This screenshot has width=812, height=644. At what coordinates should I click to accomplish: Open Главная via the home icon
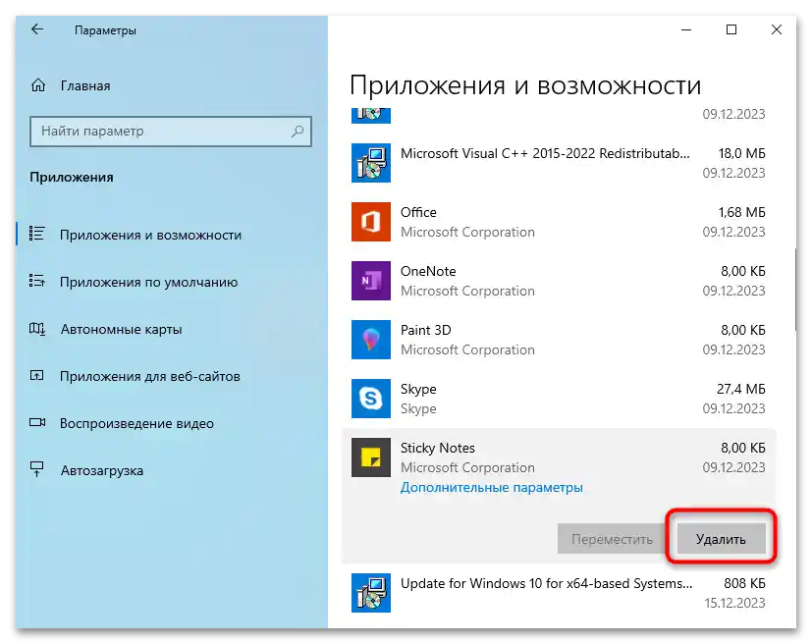39,85
